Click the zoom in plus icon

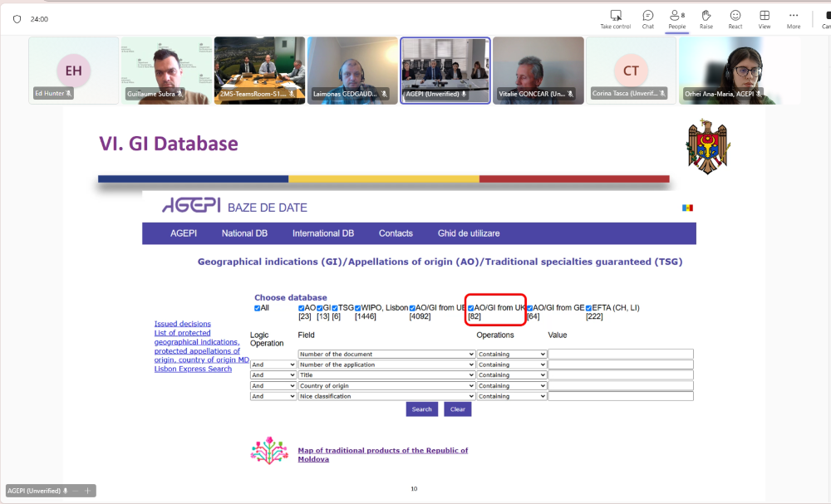point(87,491)
